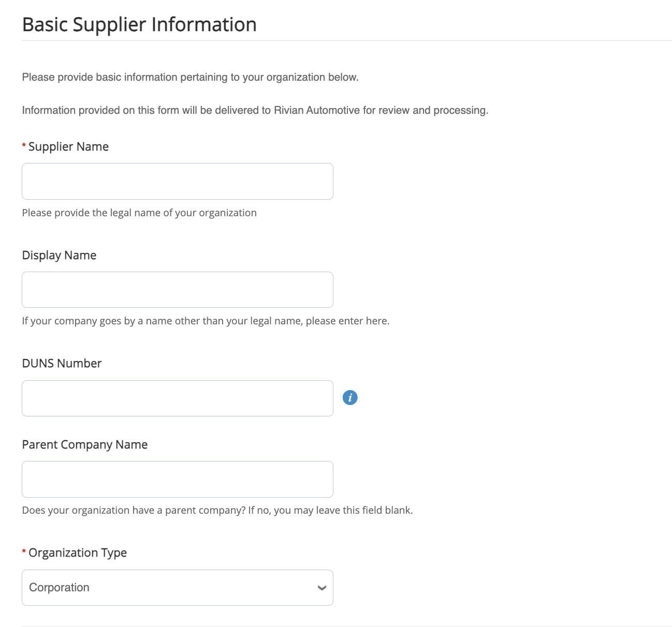Click the sentence mentioning Rivian Automotive
The height and width of the screenshot is (627, 672).
255,111
